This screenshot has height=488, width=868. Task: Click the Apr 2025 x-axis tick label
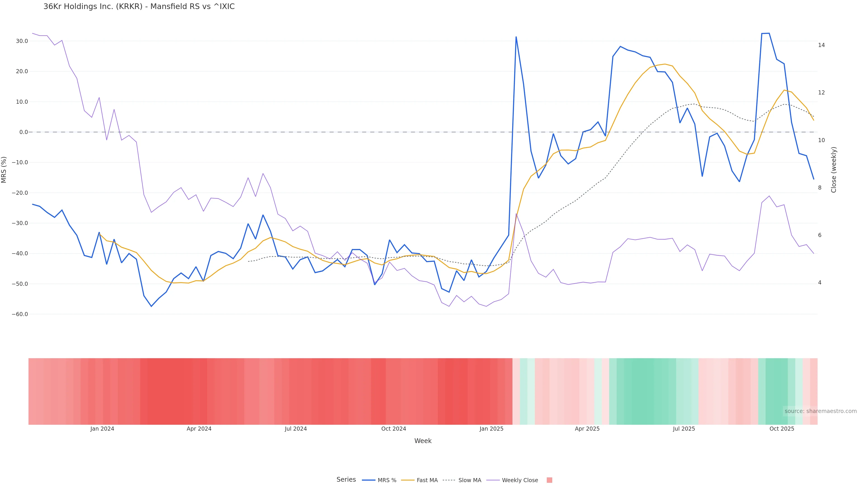pos(587,429)
